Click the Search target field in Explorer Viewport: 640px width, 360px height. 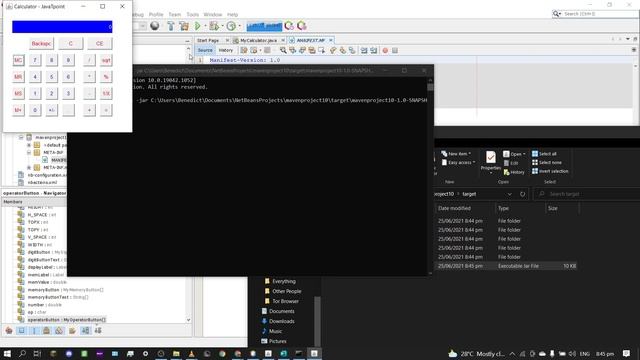point(588,194)
